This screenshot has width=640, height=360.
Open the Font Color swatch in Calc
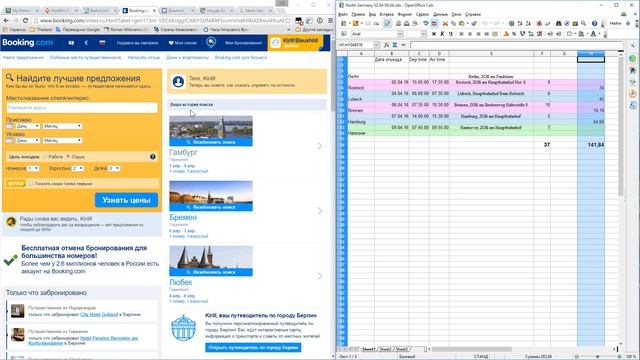point(593,34)
